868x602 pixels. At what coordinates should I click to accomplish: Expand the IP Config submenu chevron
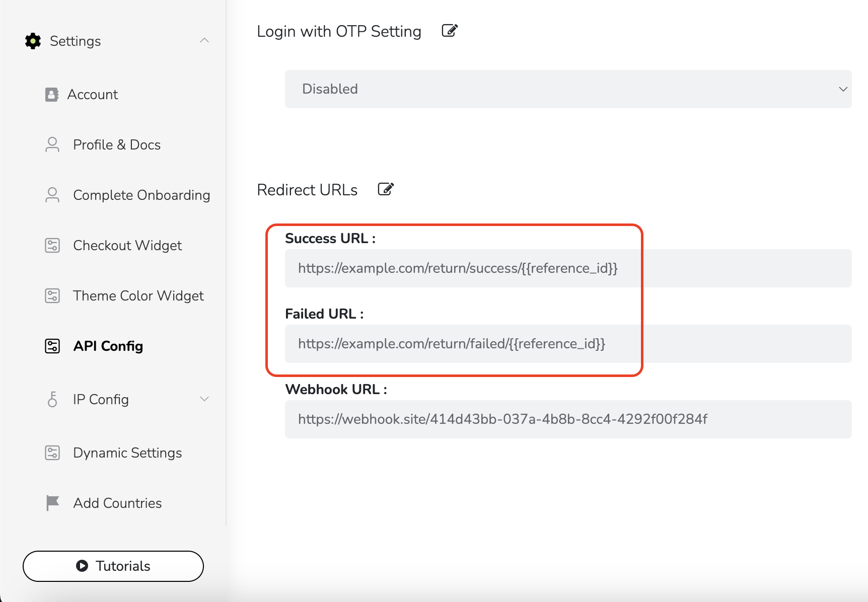(204, 399)
